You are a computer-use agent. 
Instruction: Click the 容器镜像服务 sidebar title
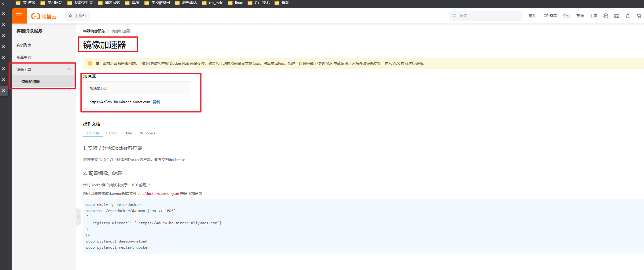click(29, 31)
